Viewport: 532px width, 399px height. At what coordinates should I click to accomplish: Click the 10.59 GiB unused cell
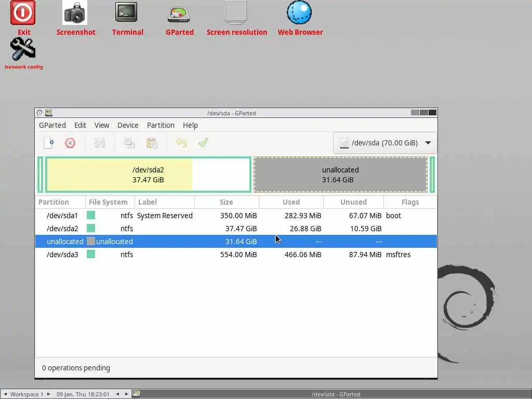[366, 229]
